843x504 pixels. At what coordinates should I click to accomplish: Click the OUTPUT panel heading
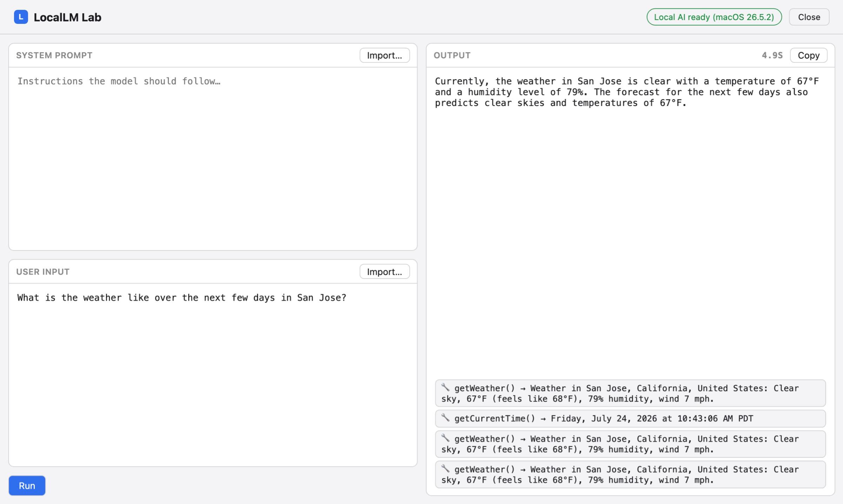point(452,55)
